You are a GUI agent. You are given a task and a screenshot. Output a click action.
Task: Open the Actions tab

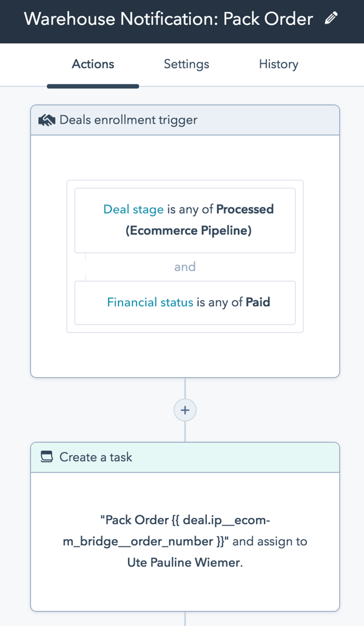93,64
